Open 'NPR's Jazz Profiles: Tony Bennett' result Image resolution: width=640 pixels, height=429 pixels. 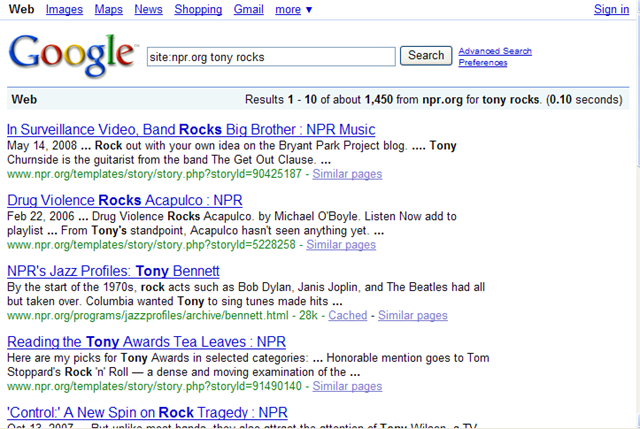click(113, 271)
